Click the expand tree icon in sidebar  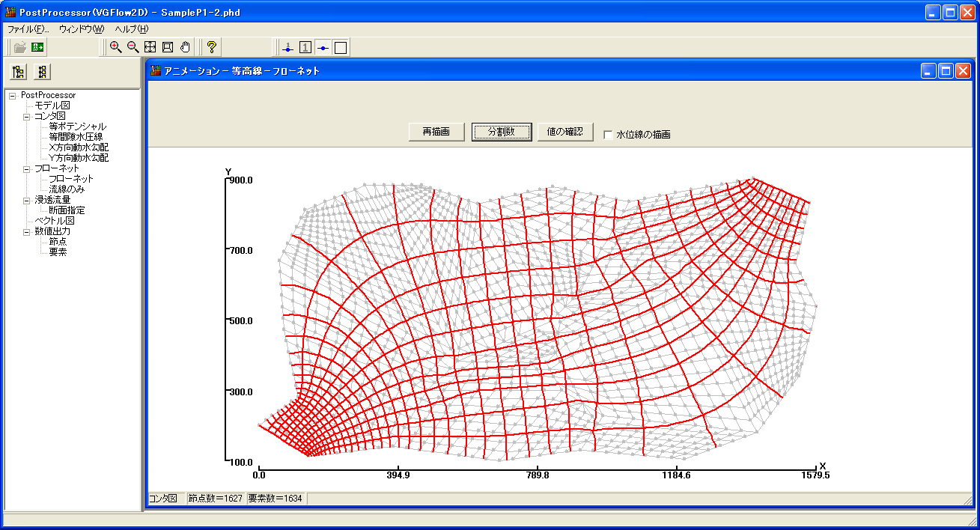point(19,72)
